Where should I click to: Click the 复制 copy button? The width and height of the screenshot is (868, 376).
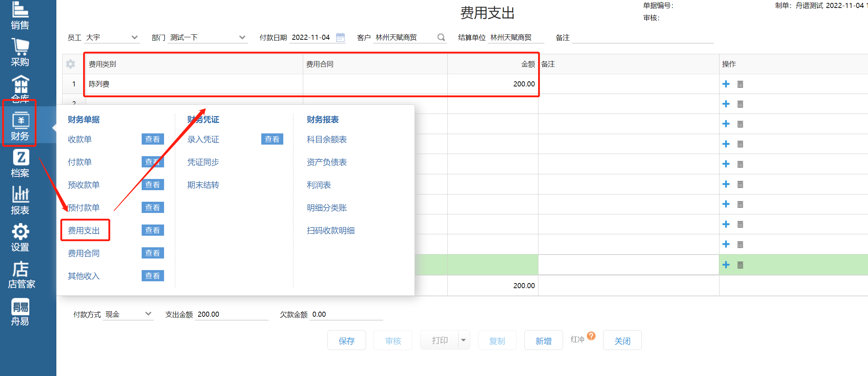[497, 340]
